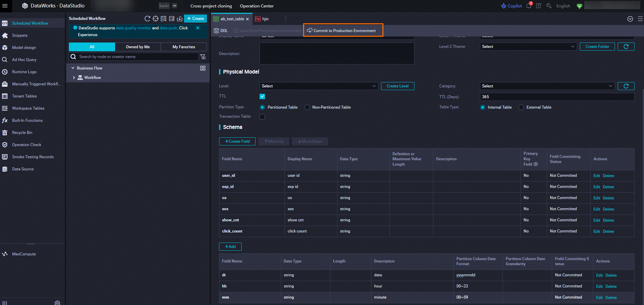
Task: Toggle the grid view icon on Business Flow
Action: coord(203,68)
